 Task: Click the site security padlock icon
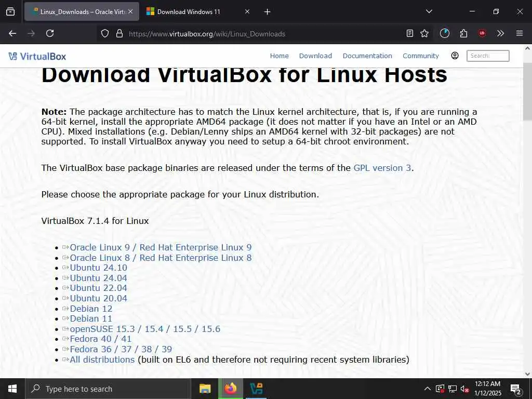click(119, 34)
